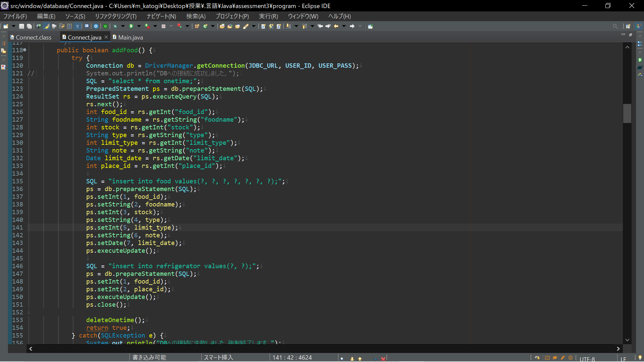Screen dimensions: 644x362
Task: Click the New file wizard icon
Action: point(6,26)
